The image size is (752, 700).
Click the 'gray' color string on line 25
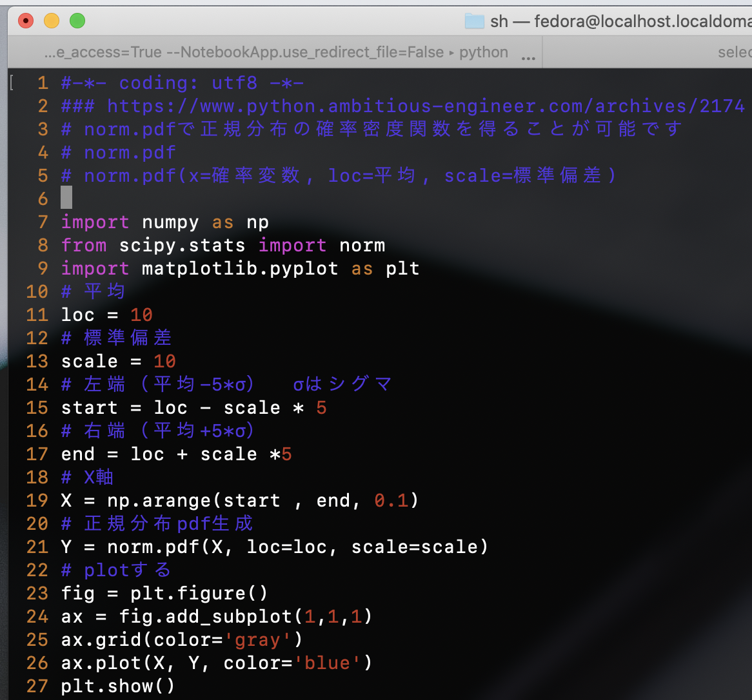coord(257,639)
